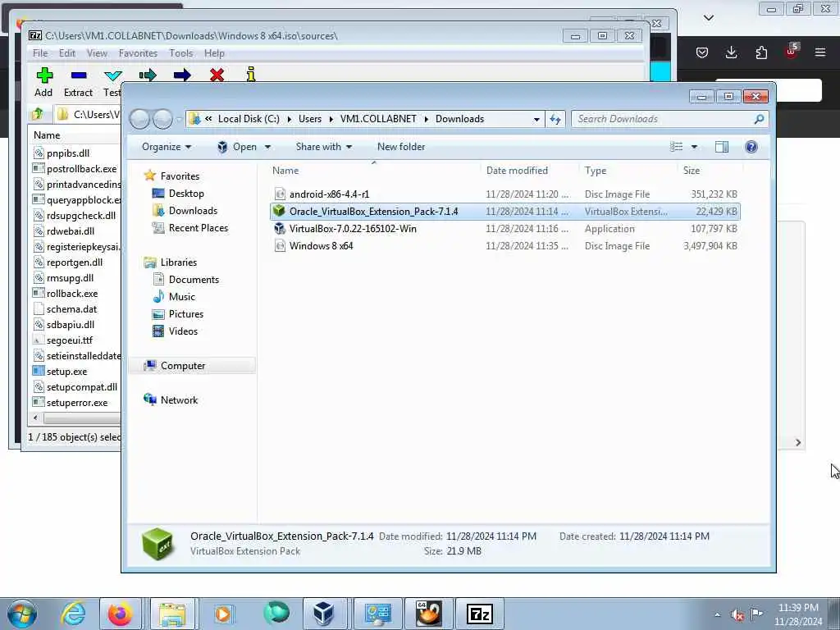Click Local Disk (C:) in the breadcrumb
Image resolution: width=840 pixels, height=630 pixels.
(x=249, y=119)
